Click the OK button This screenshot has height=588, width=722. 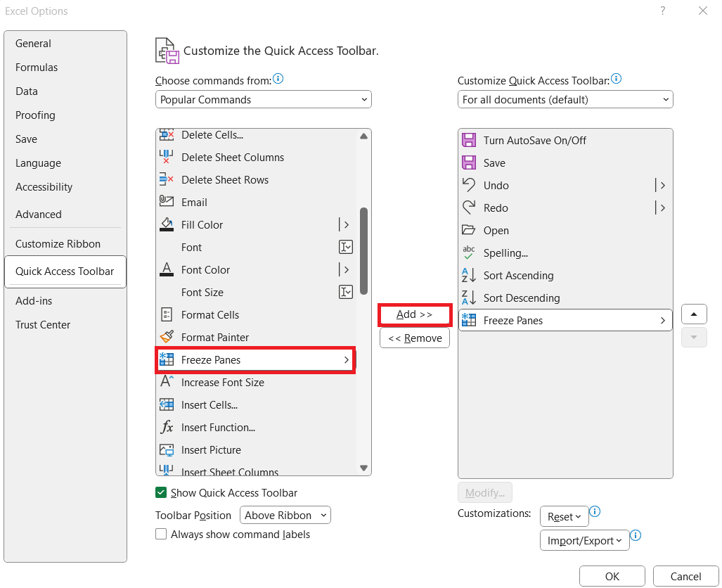(612, 577)
